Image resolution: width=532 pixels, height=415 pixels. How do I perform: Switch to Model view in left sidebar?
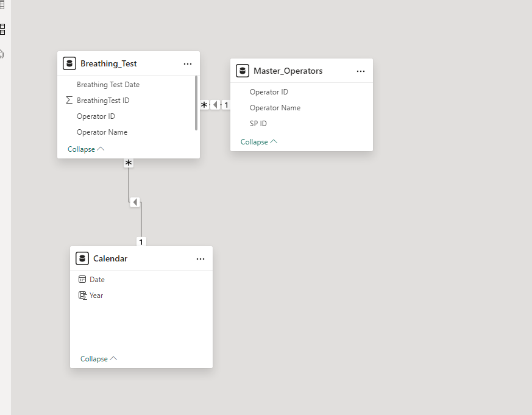pos(2,29)
